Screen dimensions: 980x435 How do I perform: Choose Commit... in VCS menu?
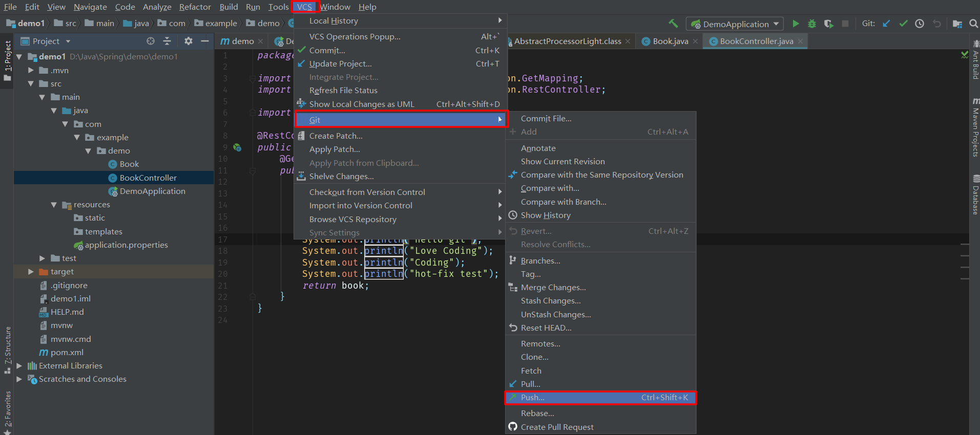pyautogui.click(x=400, y=50)
